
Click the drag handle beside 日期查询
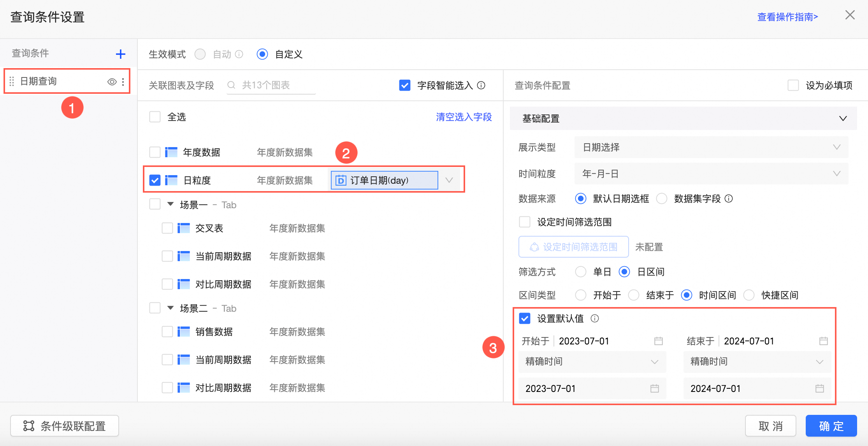[12, 81]
